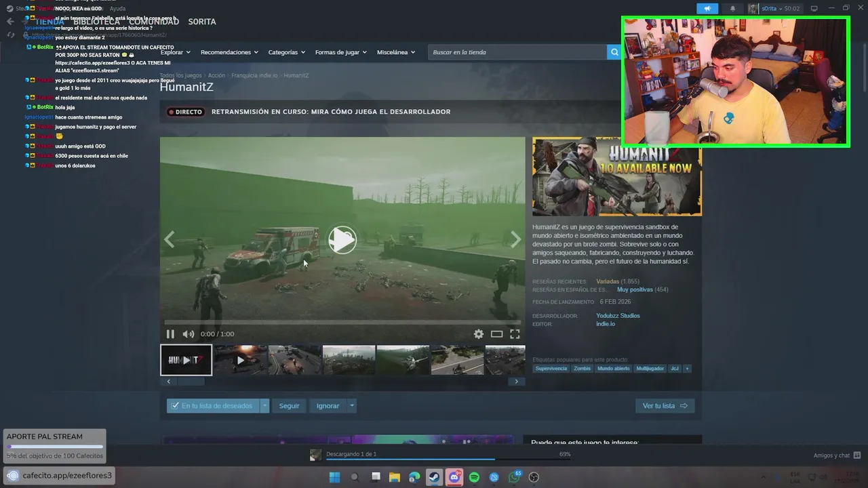
Task: Open the SORITA profile tab
Action: tap(202, 22)
